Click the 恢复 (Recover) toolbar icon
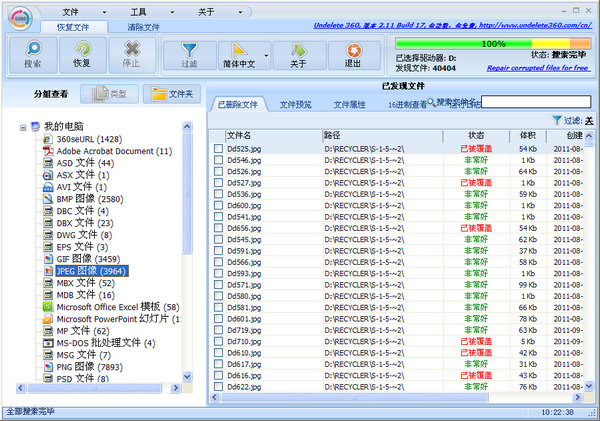This screenshot has width=600, height=421. click(82, 54)
